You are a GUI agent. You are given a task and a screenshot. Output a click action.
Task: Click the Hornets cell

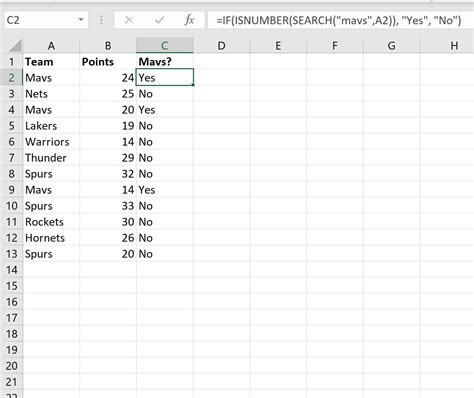point(51,238)
